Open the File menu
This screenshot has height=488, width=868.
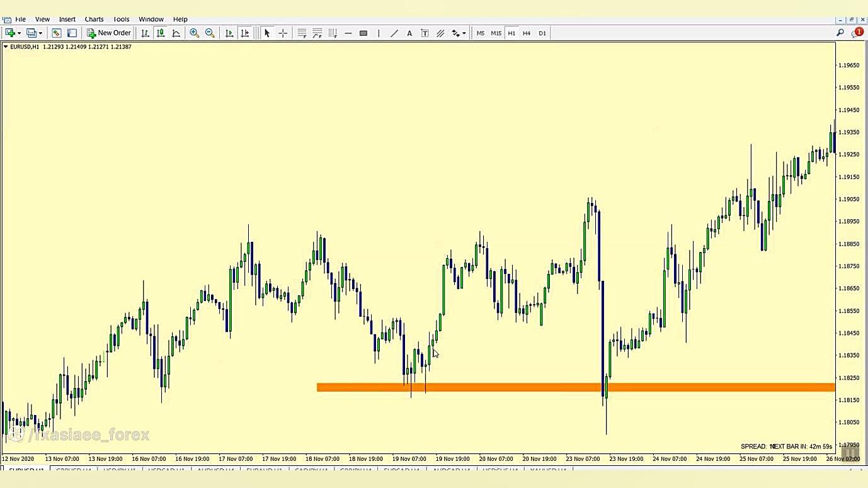pos(20,20)
